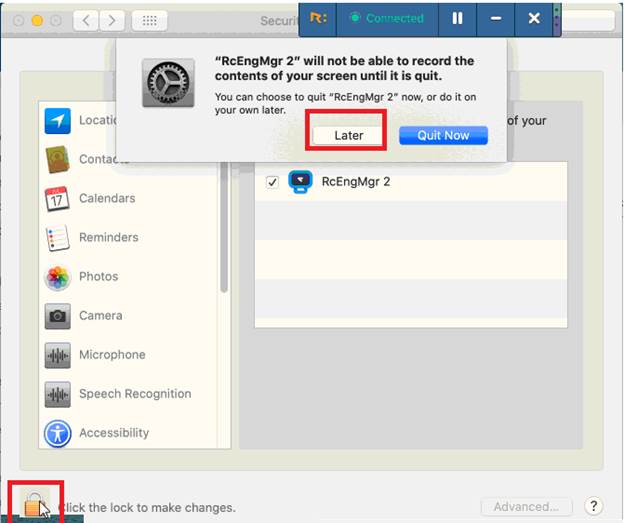Uncheck the RcEngMgr 2 checkbox

(272, 183)
